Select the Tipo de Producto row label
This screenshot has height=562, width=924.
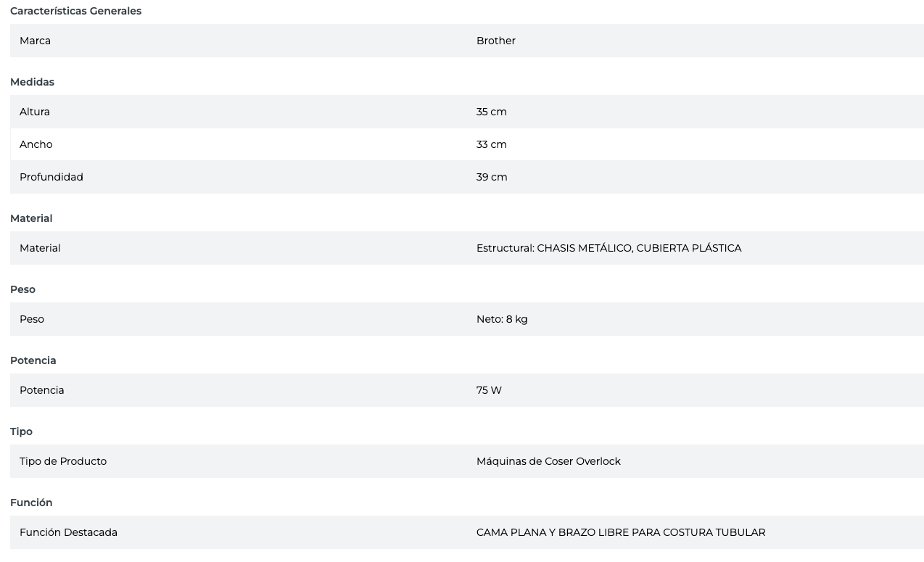(x=63, y=461)
